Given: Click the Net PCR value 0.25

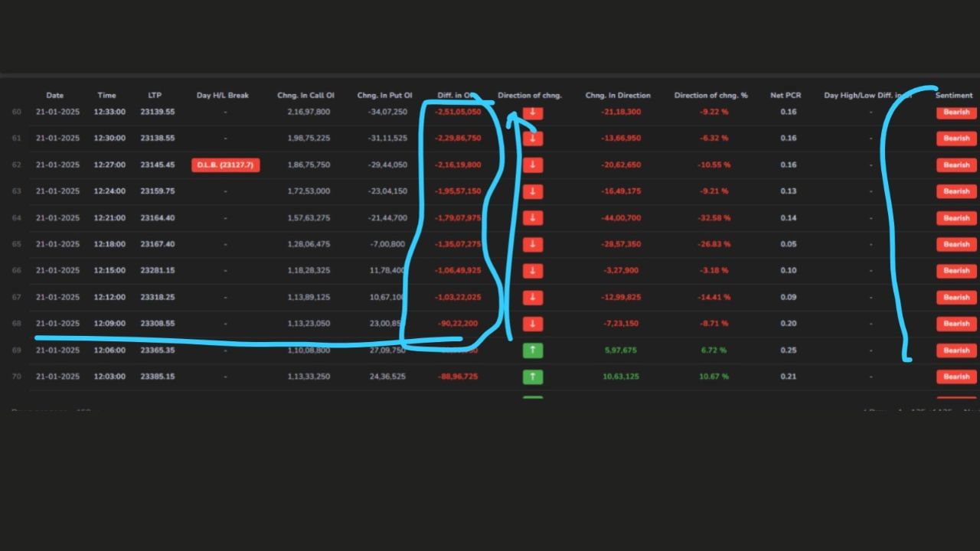Looking at the screenshot, I should click(x=788, y=350).
